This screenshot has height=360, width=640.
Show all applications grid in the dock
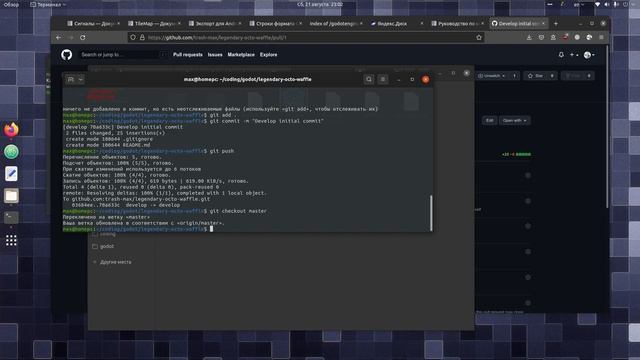pos(11,240)
